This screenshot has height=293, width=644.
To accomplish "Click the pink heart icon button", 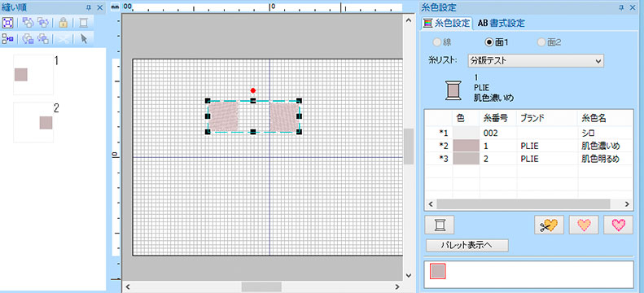I will (x=618, y=225).
